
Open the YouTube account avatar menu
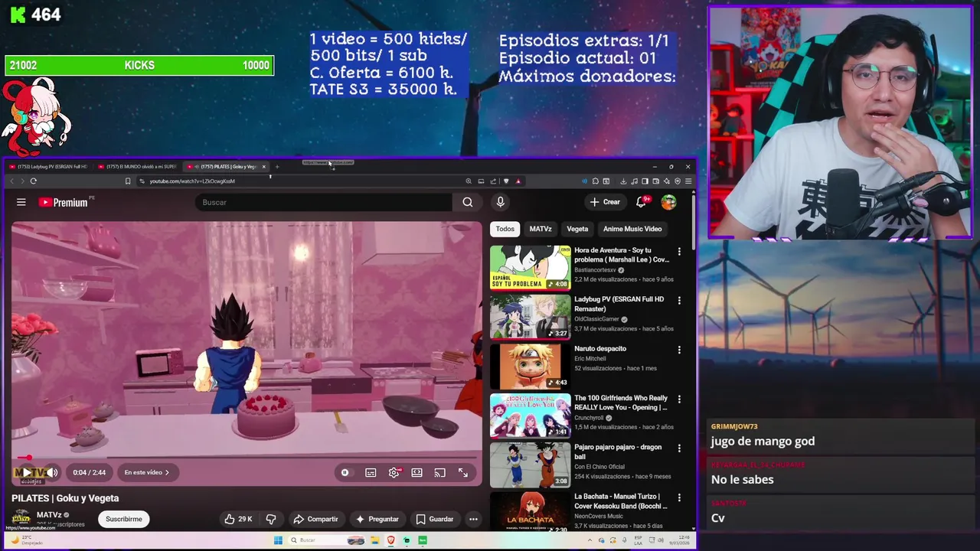(x=668, y=202)
